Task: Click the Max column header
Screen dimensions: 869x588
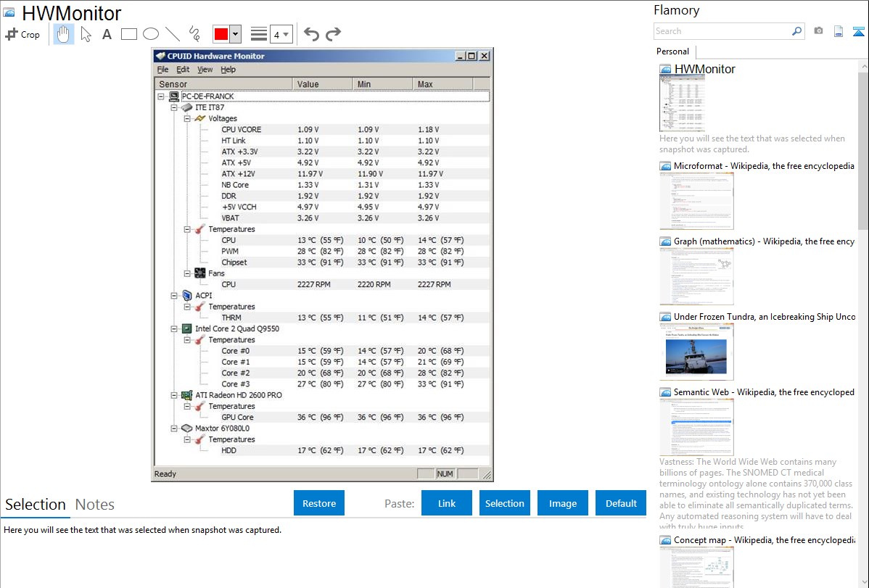Action: coord(442,84)
